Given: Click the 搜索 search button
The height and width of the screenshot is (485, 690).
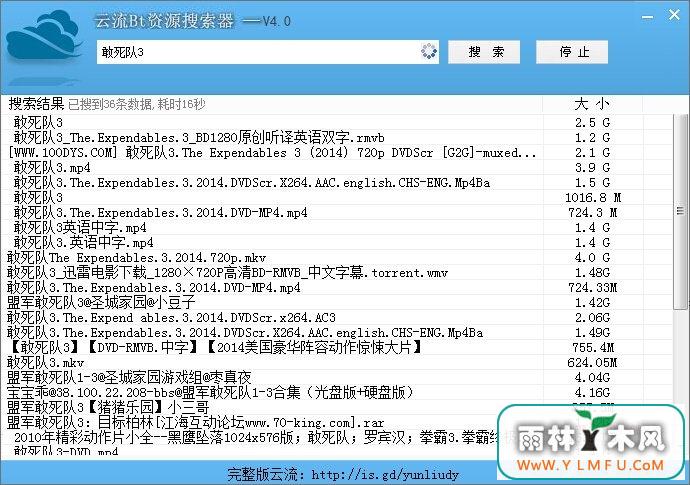Looking at the screenshot, I should pos(484,52).
